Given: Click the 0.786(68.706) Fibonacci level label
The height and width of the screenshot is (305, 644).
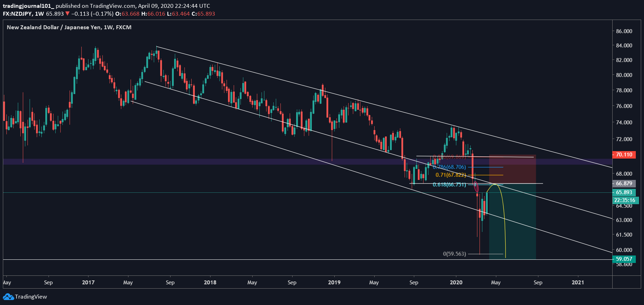Looking at the screenshot, I should (450, 167).
